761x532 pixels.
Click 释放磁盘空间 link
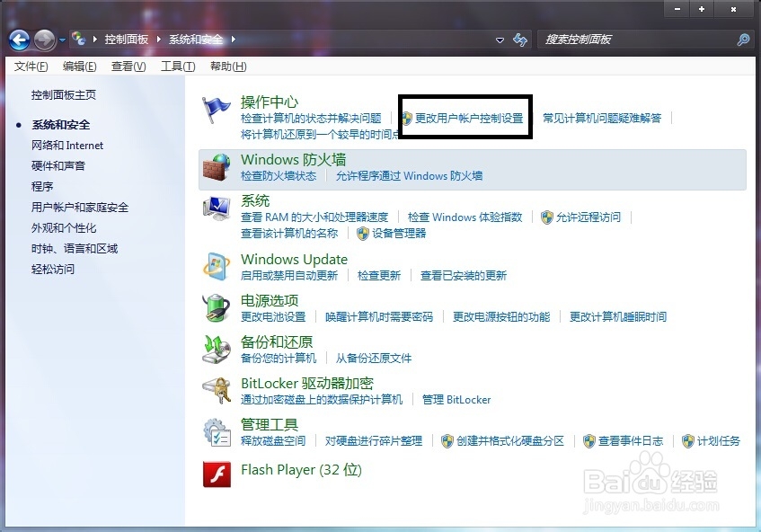273,440
